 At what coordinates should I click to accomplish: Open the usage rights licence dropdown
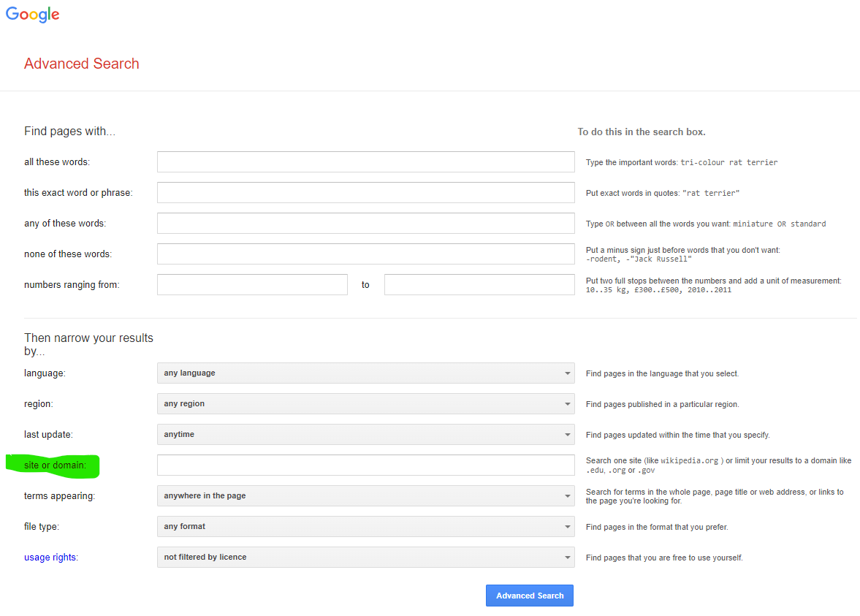point(365,557)
